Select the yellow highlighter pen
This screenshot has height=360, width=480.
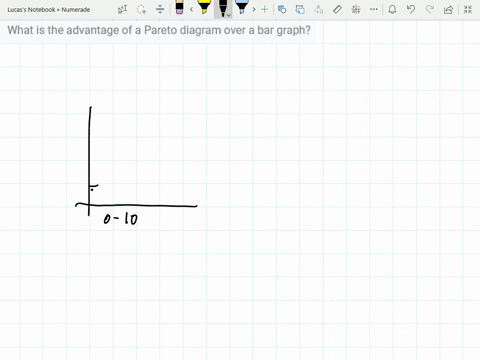pyautogui.click(x=204, y=7)
